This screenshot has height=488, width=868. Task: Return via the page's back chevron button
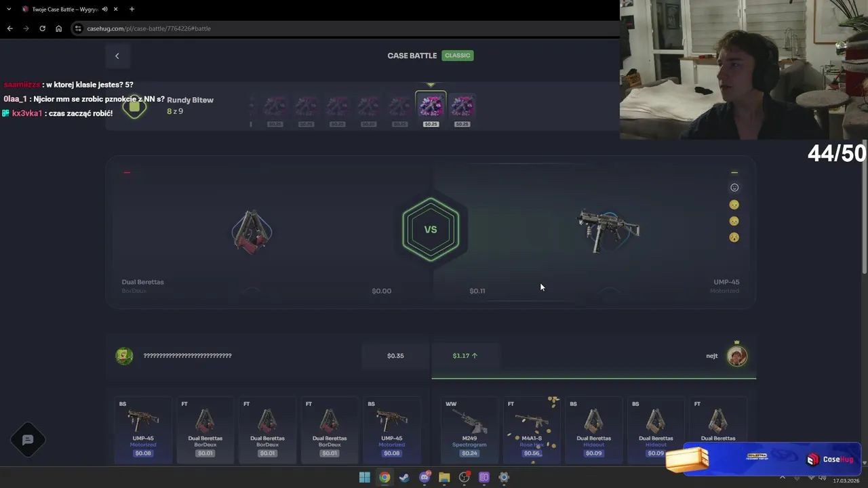click(x=117, y=56)
